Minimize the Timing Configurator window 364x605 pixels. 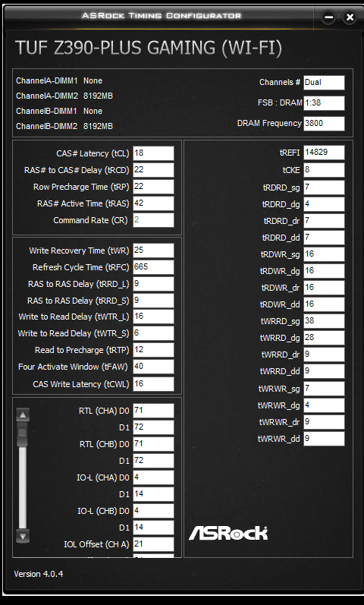click(328, 17)
